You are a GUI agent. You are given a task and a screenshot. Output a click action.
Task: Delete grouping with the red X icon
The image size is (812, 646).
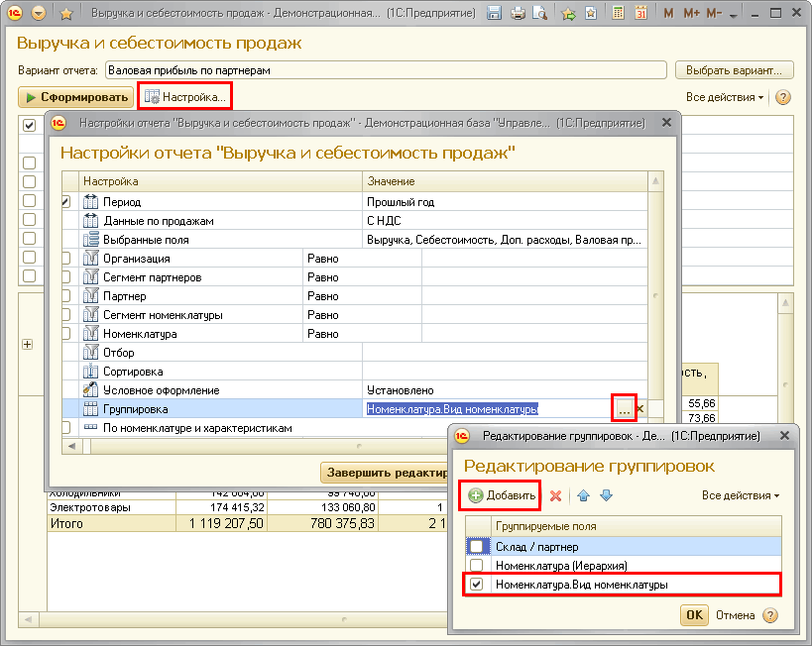pyautogui.click(x=556, y=495)
